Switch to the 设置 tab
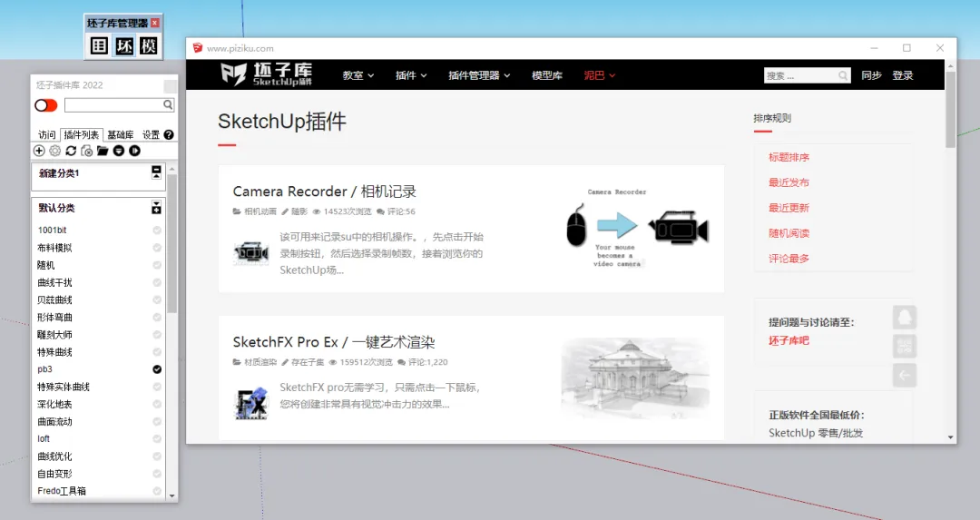Viewport: 980px width, 520px height. (x=151, y=135)
